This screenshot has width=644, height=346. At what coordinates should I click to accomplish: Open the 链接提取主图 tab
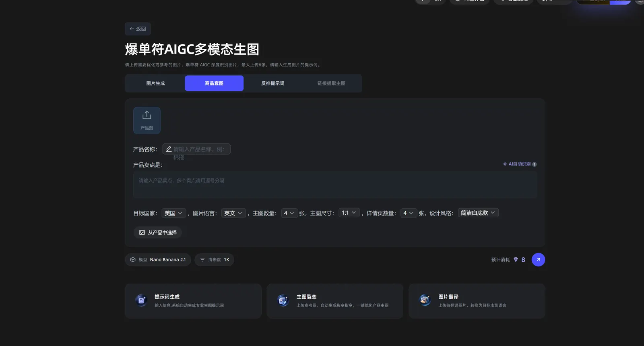(331, 83)
